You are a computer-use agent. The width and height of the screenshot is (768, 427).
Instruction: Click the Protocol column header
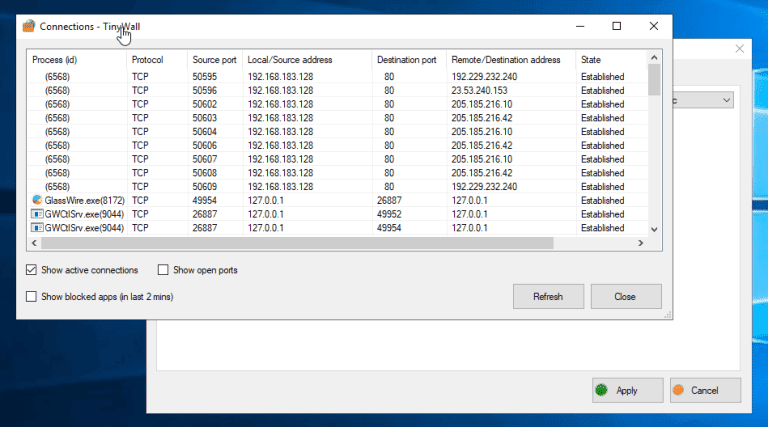coord(155,60)
